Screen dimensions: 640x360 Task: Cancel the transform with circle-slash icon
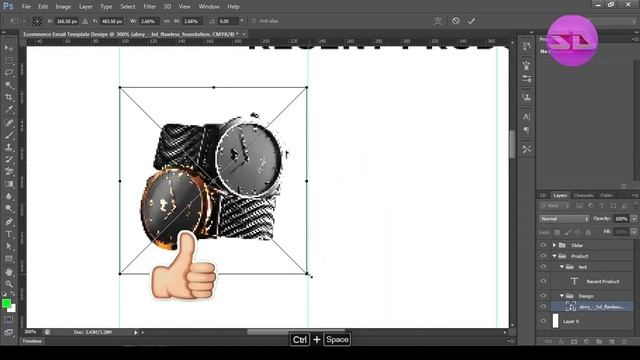pyautogui.click(x=456, y=21)
